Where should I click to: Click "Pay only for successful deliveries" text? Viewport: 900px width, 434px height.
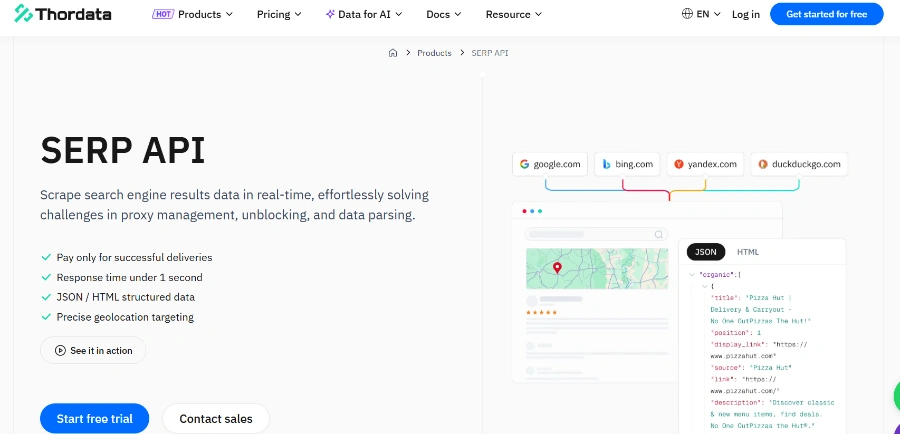134,258
